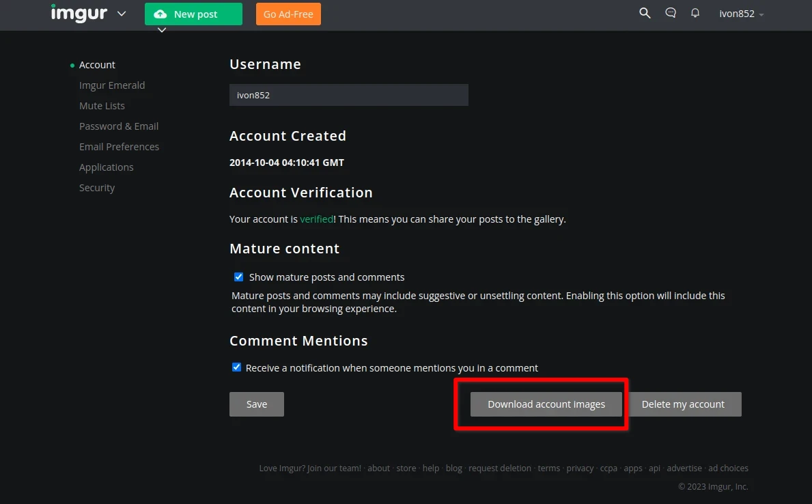Go to Mute Lists section
812x504 pixels.
(x=102, y=106)
